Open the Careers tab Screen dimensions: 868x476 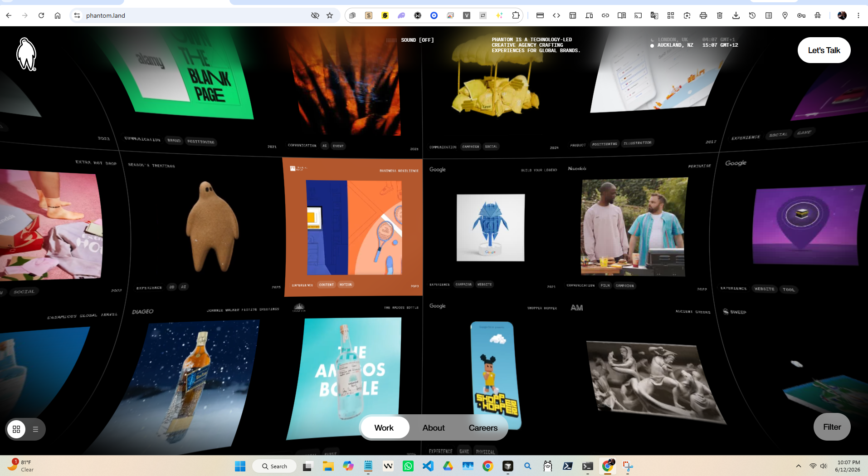(483, 428)
